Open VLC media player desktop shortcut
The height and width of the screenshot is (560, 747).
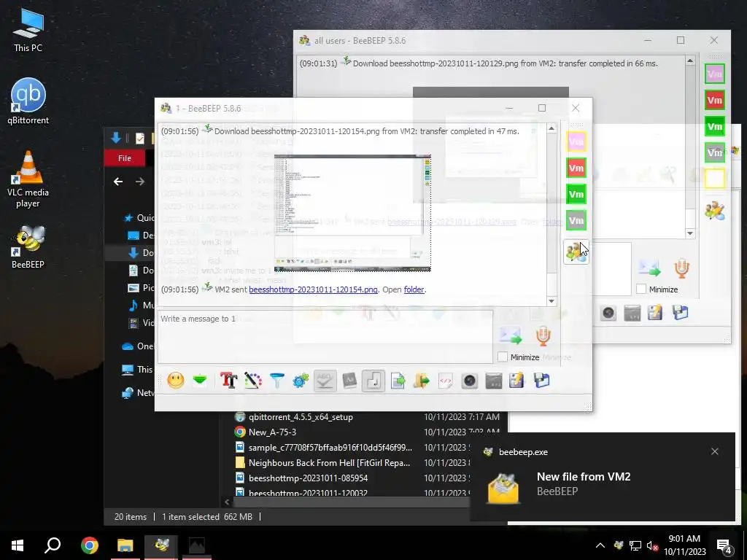coord(28,179)
